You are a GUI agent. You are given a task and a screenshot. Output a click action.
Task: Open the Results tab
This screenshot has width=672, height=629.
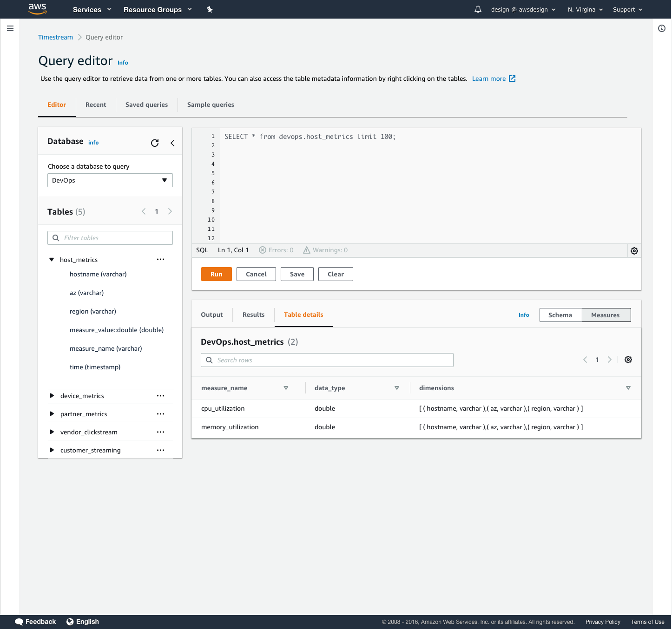pos(254,314)
